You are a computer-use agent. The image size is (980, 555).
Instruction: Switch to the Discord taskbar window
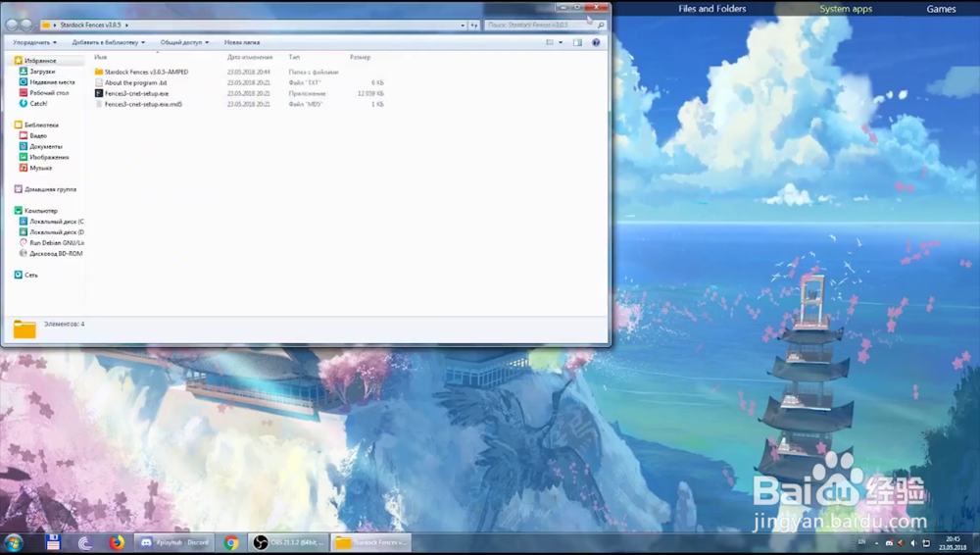[x=175, y=542]
